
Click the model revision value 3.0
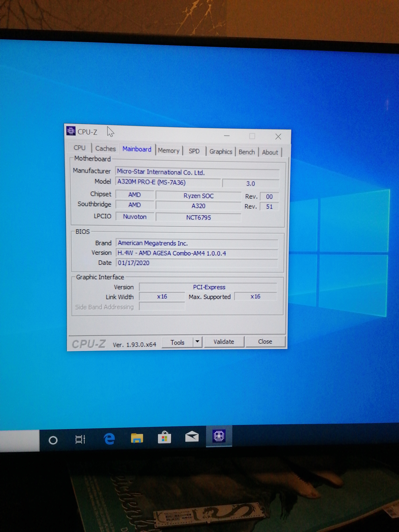(x=251, y=184)
